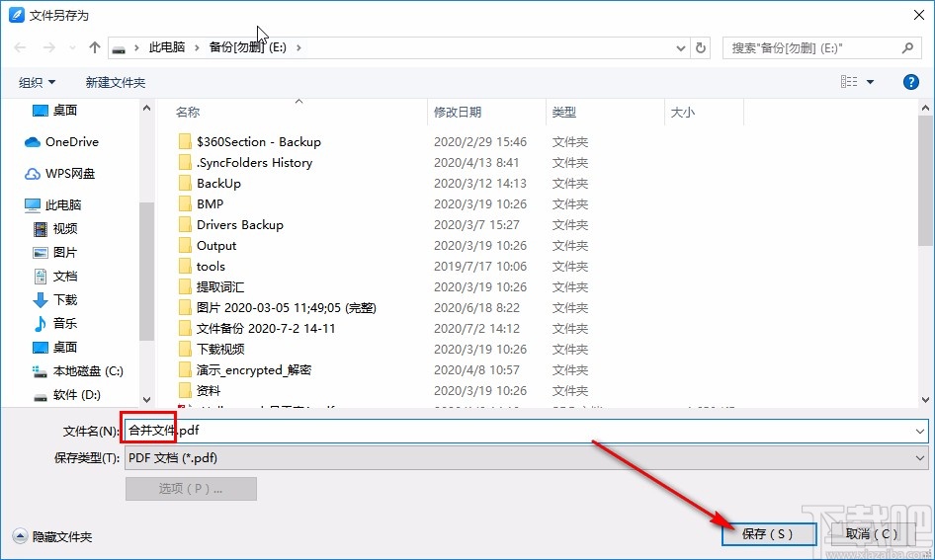Select 软件 (D:) drive in the sidebar
The height and width of the screenshot is (560, 935).
(x=67, y=395)
